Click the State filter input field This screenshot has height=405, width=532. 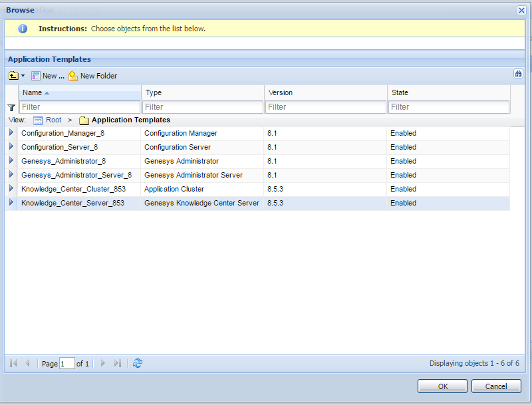point(449,107)
